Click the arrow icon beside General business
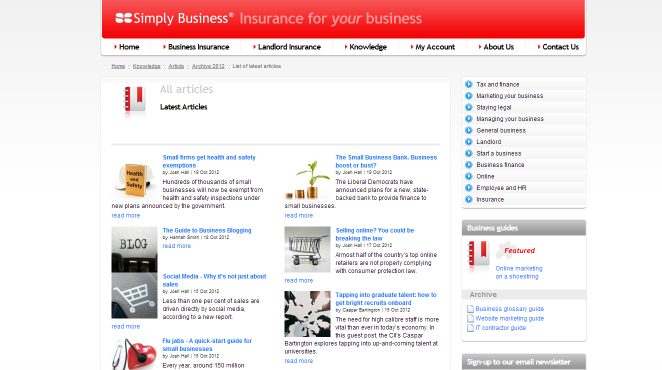 tap(469, 130)
